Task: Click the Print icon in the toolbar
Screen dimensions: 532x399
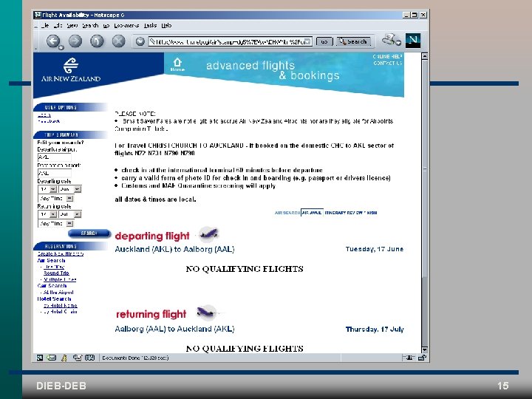Action: pos(389,39)
